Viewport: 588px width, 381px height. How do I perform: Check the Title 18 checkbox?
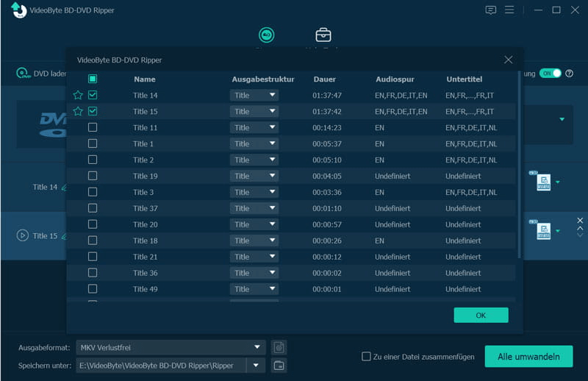(93, 241)
